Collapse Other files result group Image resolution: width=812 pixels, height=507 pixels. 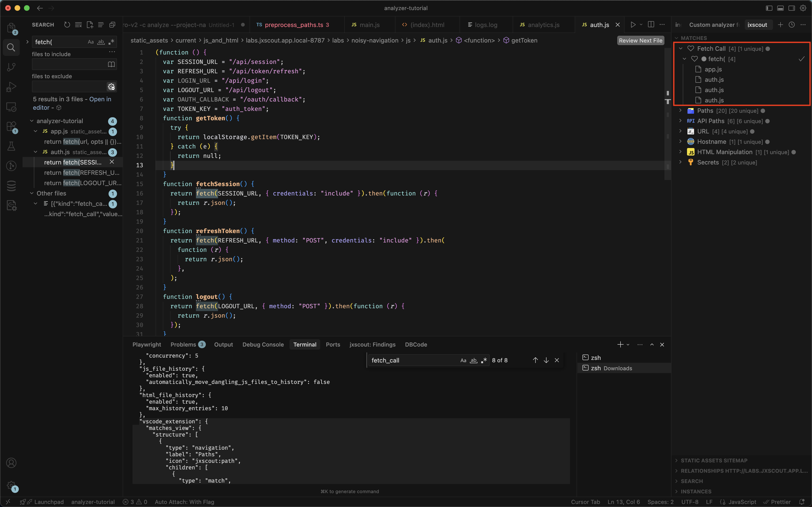pyautogui.click(x=31, y=193)
